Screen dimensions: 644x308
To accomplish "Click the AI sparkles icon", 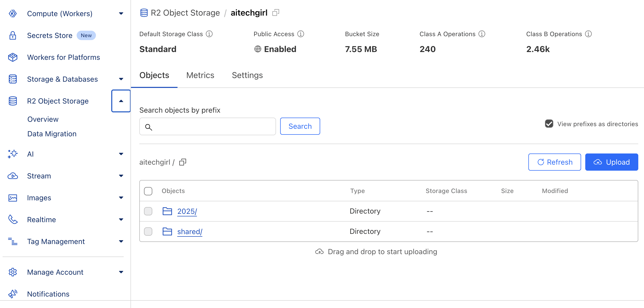I will tap(12, 154).
